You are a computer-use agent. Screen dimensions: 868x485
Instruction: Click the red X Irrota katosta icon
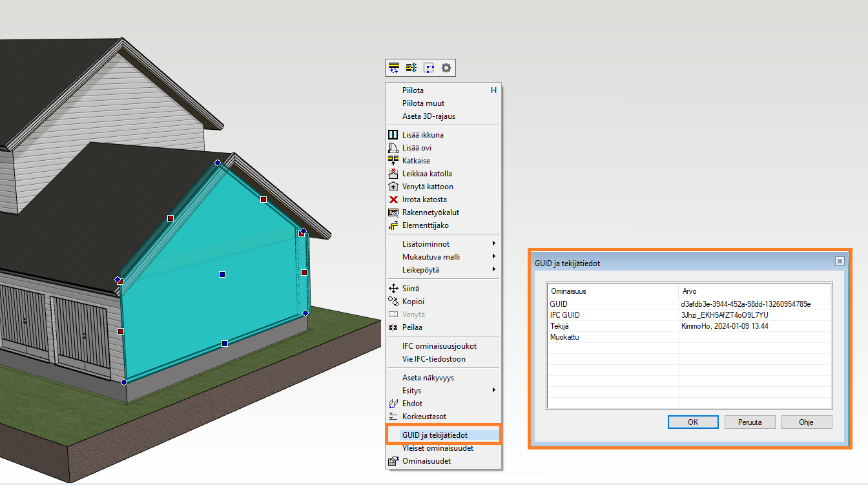[x=393, y=200]
